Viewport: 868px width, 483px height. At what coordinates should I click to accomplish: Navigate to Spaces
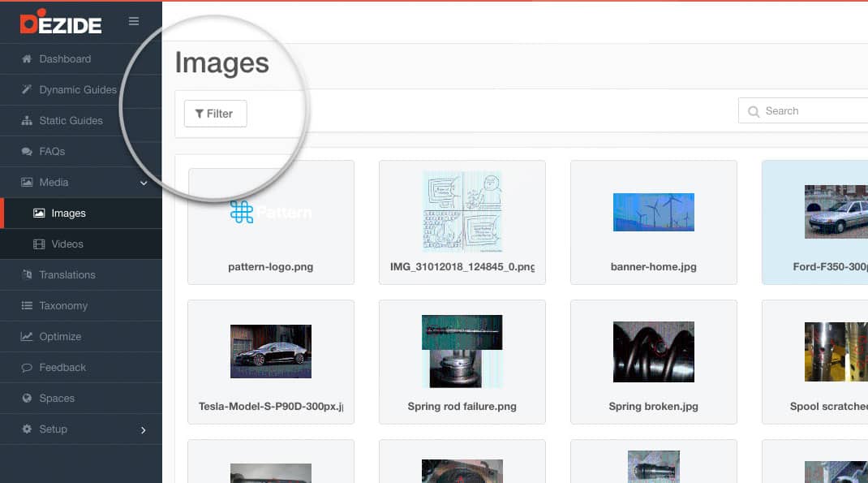pyautogui.click(x=81, y=399)
